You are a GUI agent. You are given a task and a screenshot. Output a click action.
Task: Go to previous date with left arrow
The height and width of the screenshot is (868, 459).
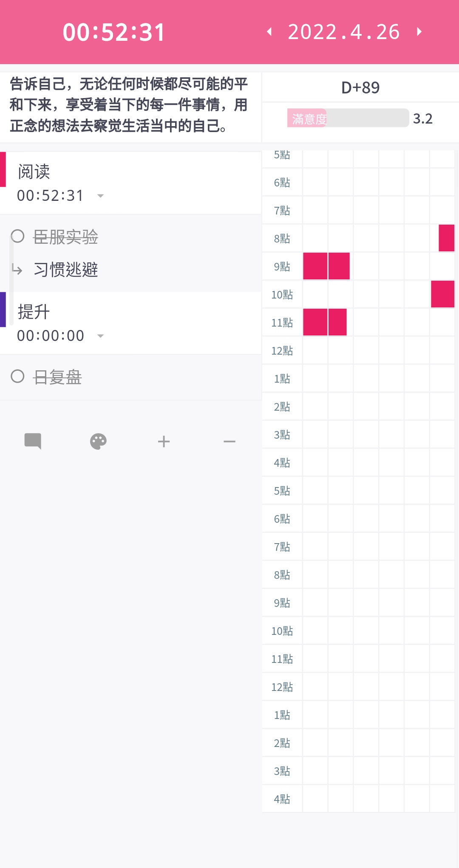tap(269, 32)
